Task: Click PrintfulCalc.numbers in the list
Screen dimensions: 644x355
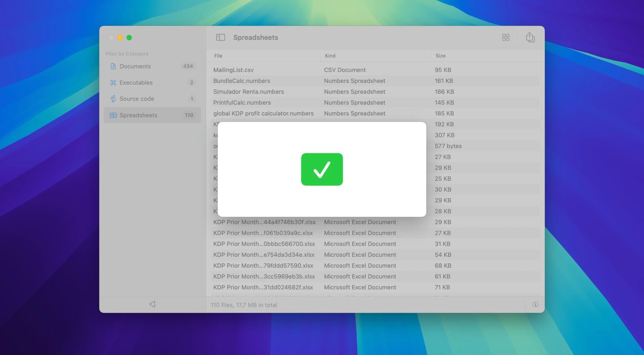Action: click(242, 102)
